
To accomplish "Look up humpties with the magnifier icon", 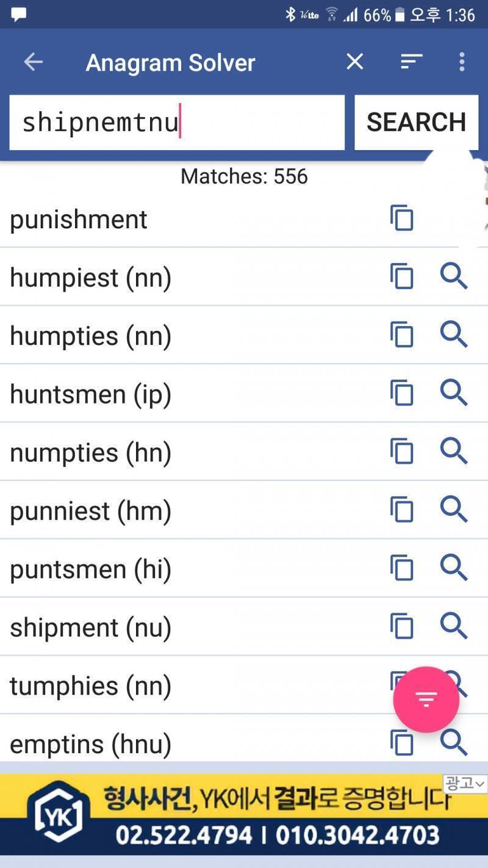I will tap(454, 335).
